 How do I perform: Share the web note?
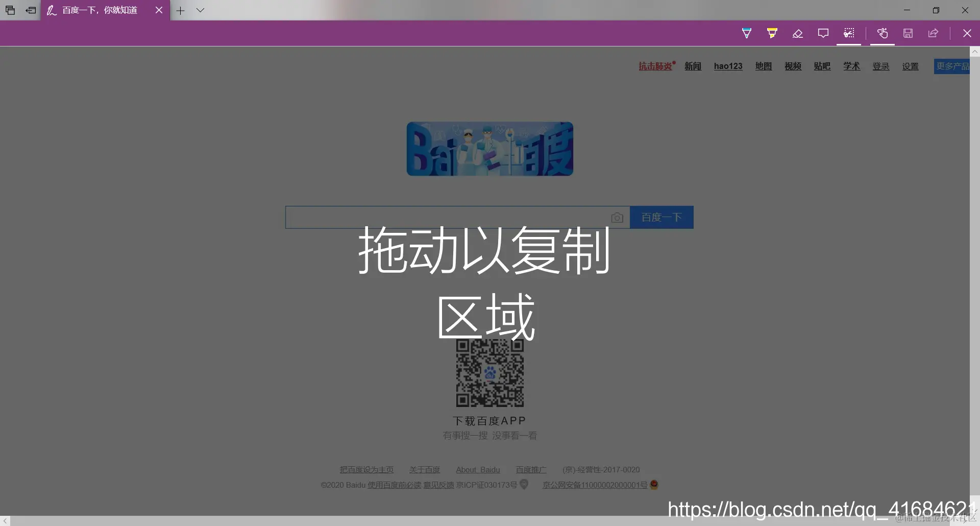pos(933,33)
